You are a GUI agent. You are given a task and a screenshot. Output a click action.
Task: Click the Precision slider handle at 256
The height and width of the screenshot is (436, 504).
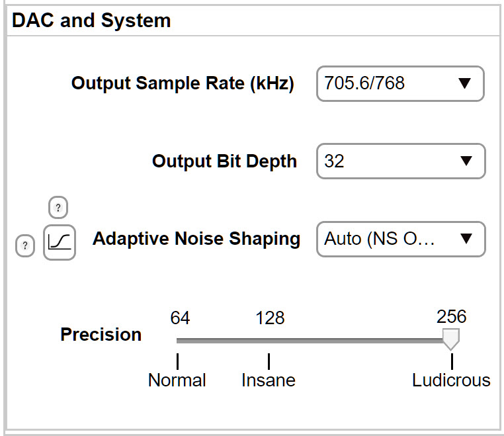pos(451,339)
